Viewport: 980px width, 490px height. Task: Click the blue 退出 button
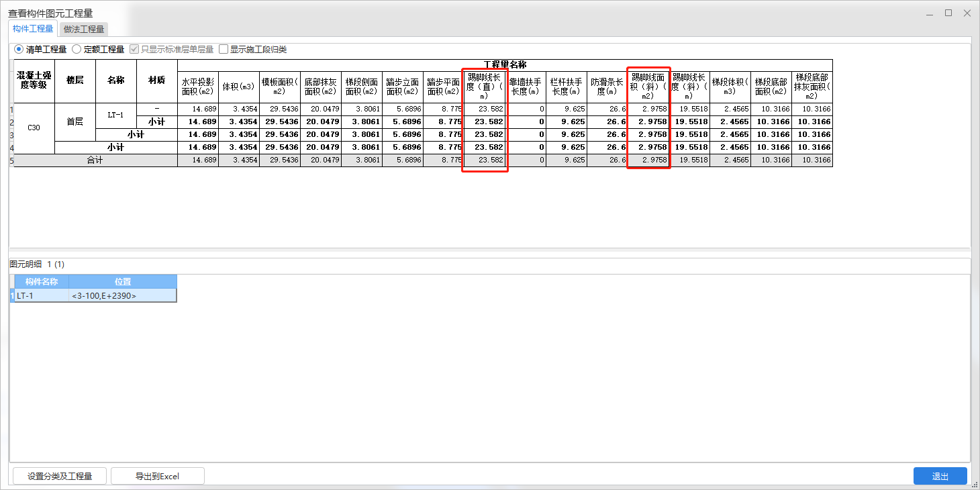tap(940, 476)
